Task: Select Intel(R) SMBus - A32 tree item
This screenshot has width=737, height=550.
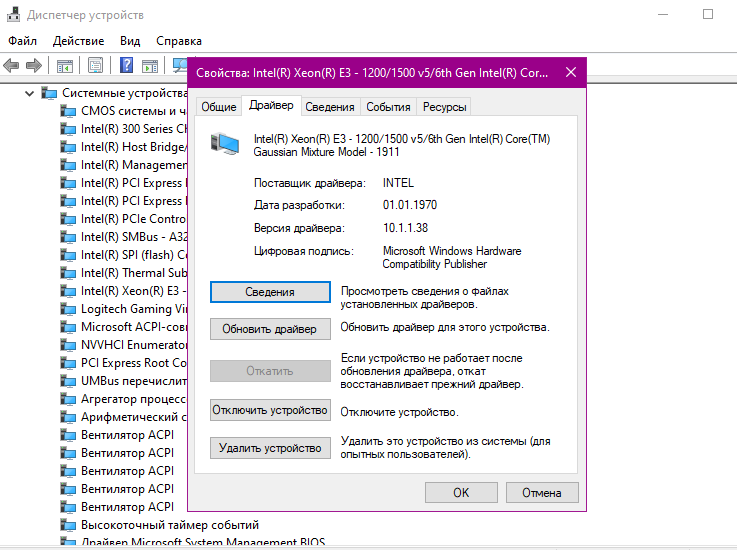Action: click(x=133, y=237)
